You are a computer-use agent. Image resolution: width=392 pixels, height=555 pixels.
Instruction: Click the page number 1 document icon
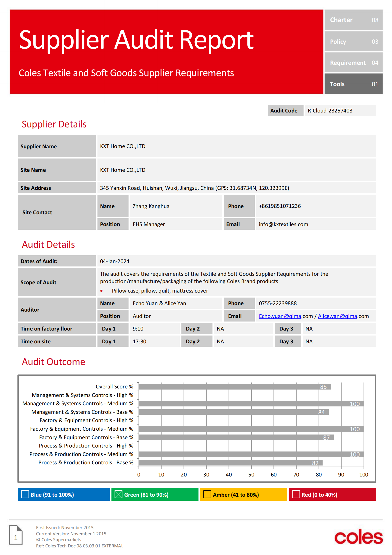(16, 535)
